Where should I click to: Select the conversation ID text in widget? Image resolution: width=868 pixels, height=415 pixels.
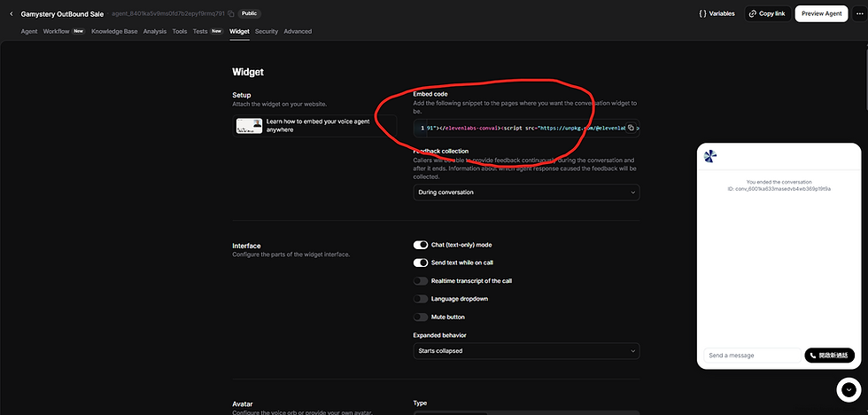[779, 189]
